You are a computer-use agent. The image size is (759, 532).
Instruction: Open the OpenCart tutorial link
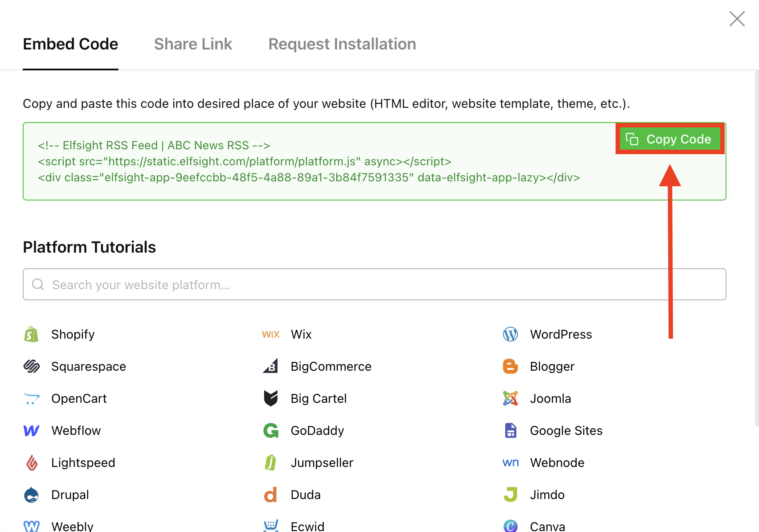pos(79,398)
